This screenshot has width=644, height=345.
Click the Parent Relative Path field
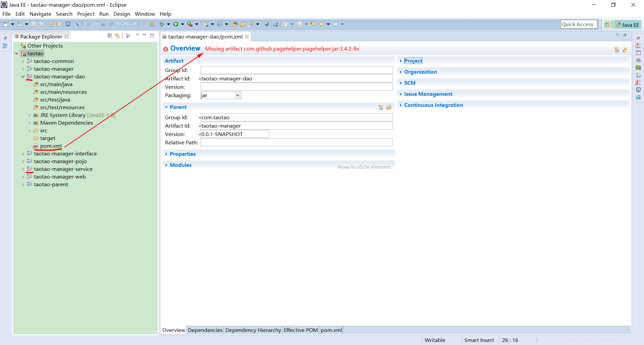[297, 142]
